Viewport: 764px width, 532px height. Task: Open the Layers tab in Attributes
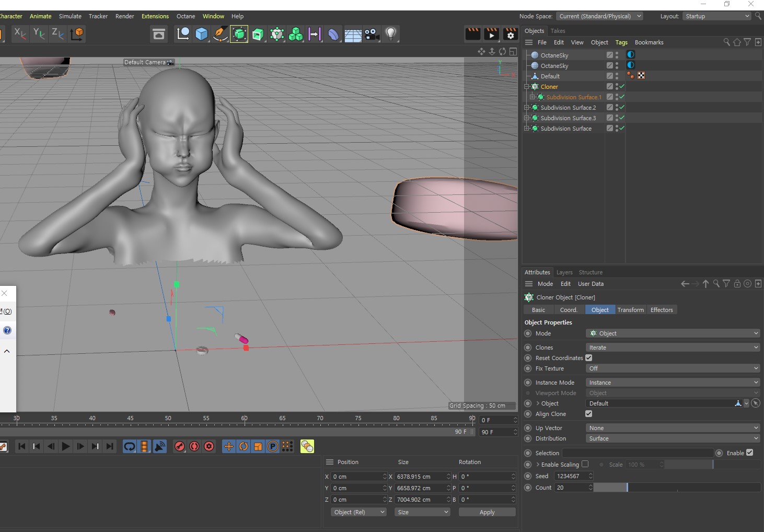coord(564,272)
